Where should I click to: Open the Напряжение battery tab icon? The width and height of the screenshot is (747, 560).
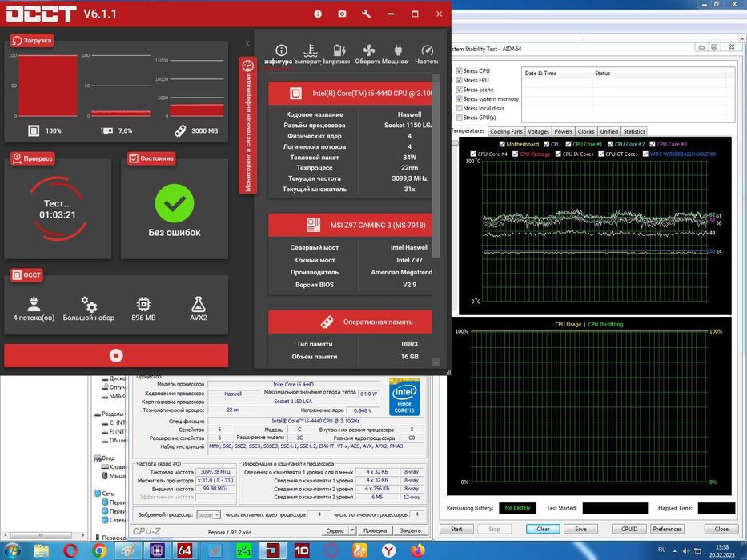(339, 50)
